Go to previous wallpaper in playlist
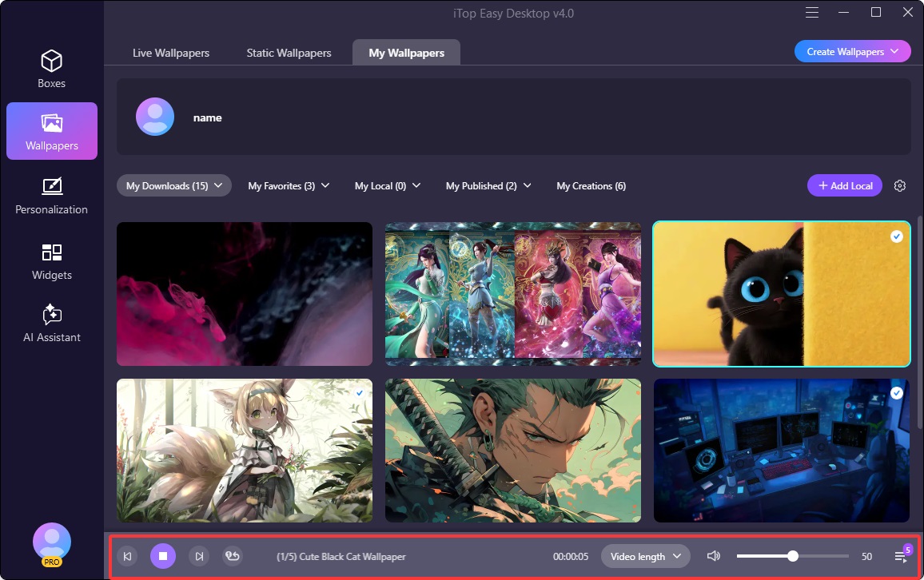The width and height of the screenshot is (924, 580). [x=127, y=556]
